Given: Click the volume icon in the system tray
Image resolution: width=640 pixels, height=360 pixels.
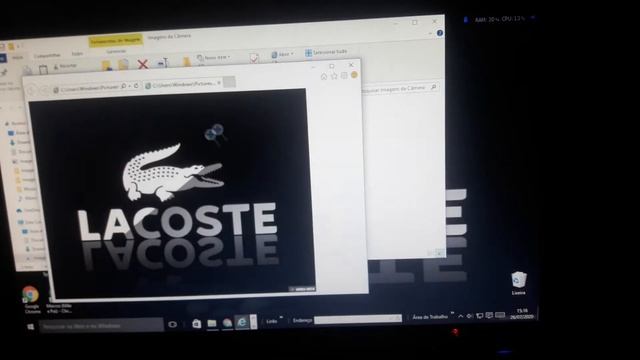Looking at the screenshot, I should [x=470, y=316].
